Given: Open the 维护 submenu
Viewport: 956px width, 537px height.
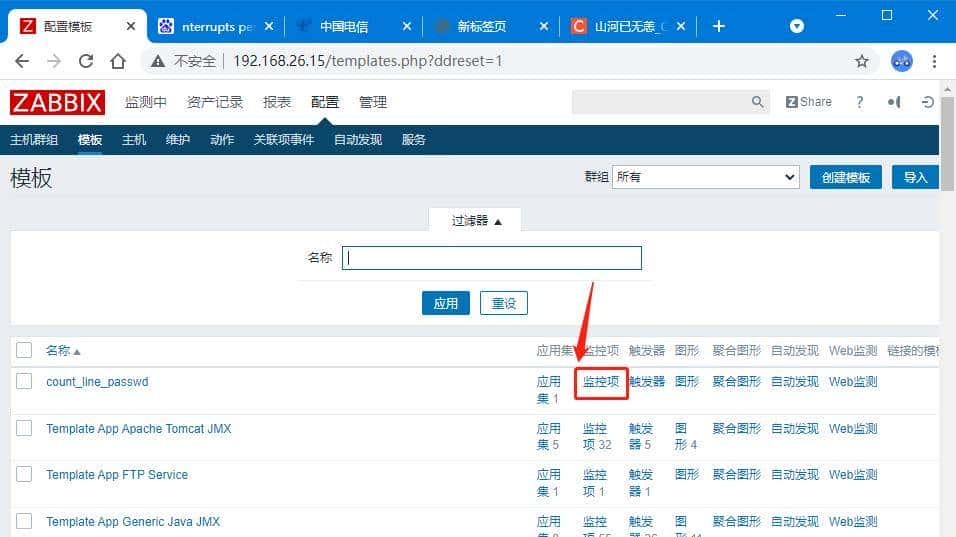Looking at the screenshot, I should (x=177, y=140).
